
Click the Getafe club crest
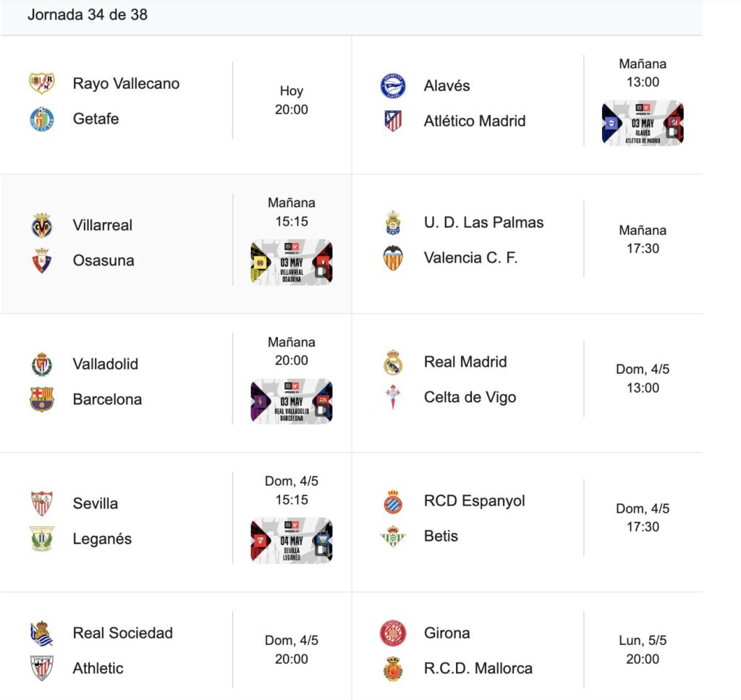coord(41,119)
